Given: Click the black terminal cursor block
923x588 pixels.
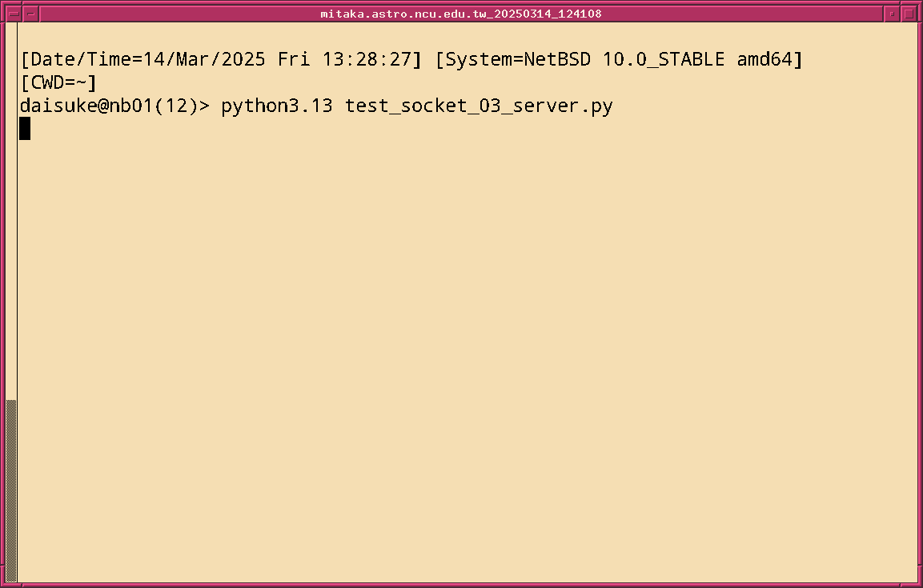Looking at the screenshot, I should [x=25, y=128].
